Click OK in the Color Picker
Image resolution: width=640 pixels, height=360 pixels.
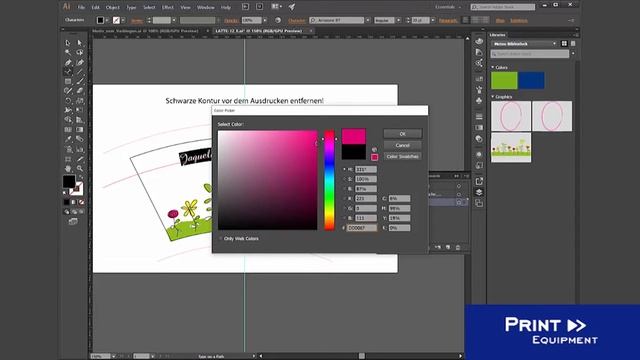(x=402, y=134)
